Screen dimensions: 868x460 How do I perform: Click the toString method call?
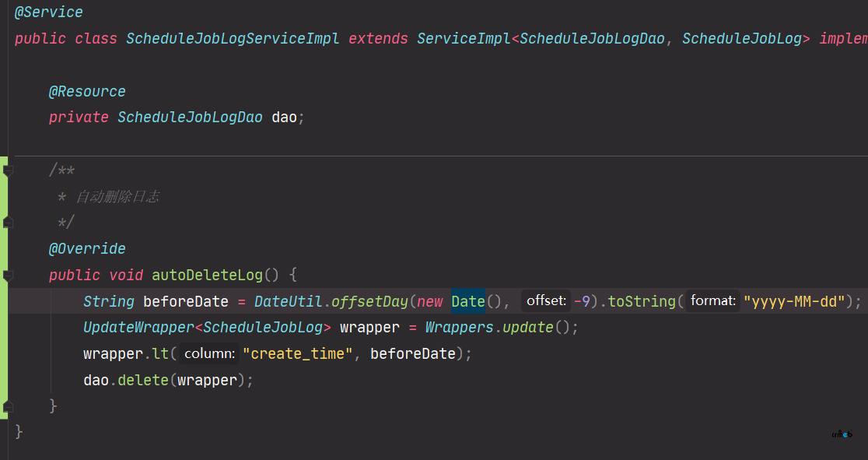(642, 301)
